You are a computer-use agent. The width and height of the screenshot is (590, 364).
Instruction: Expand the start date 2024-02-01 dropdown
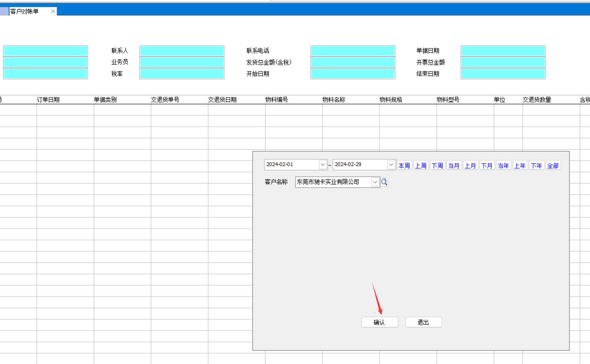322,165
